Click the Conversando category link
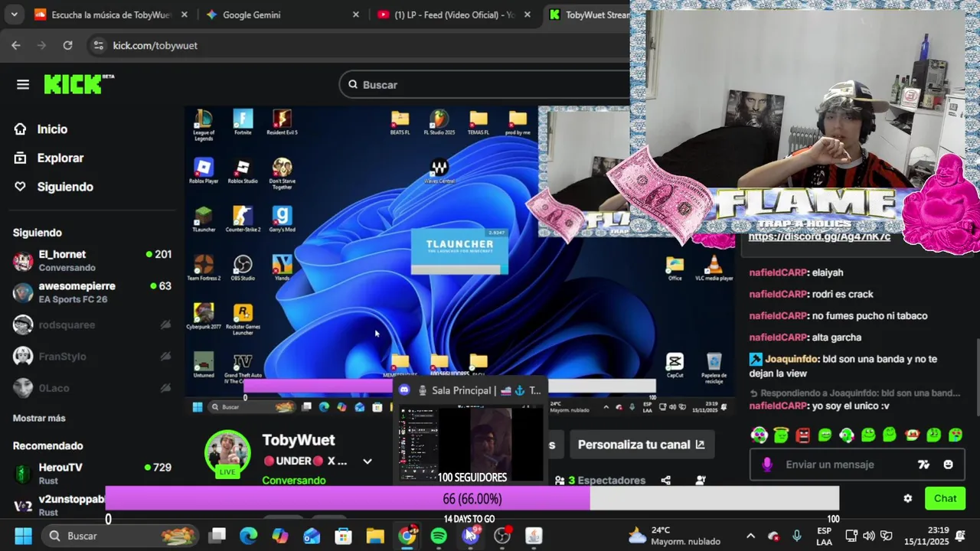This screenshot has width=980, height=551. point(294,481)
